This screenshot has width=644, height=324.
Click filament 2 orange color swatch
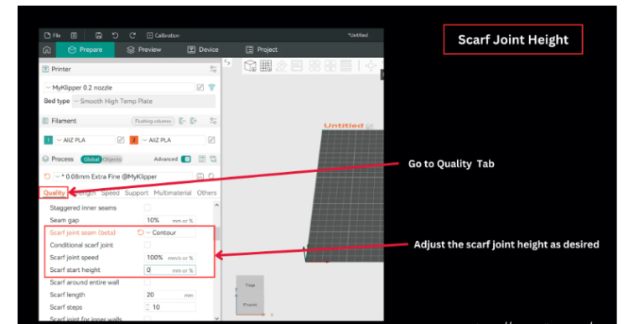[x=134, y=140]
